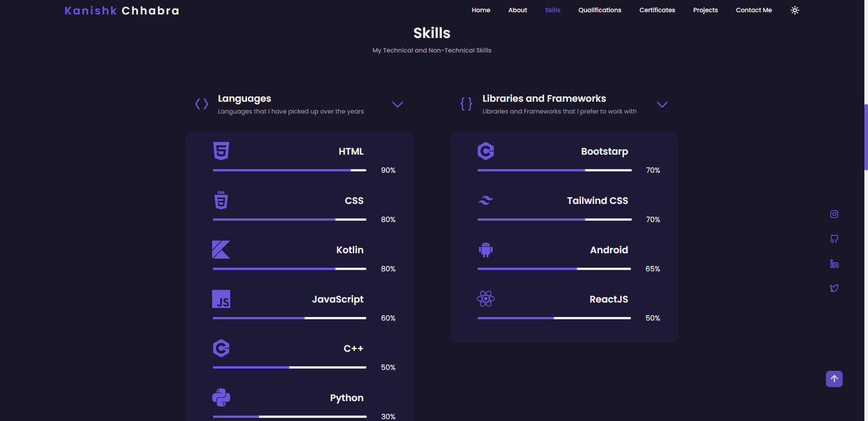Click the Kotlin logo icon
Image resolution: width=868 pixels, height=421 pixels.
coord(221,250)
